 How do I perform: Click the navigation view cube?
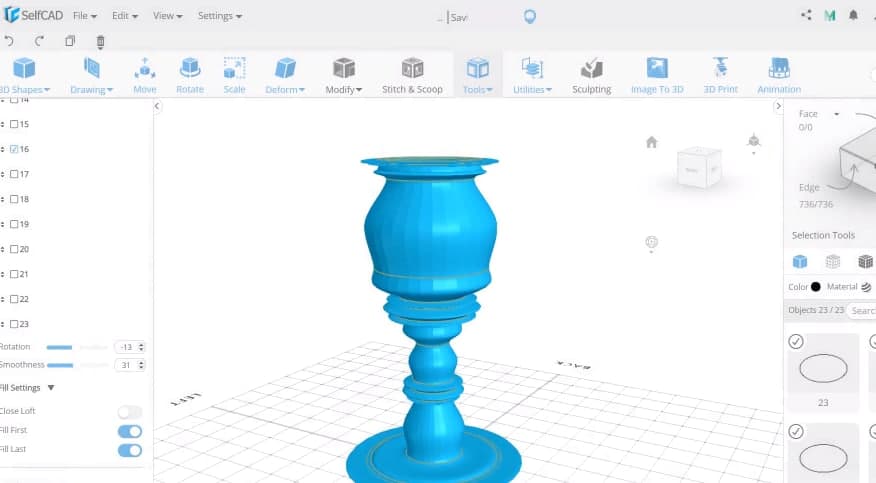(699, 167)
